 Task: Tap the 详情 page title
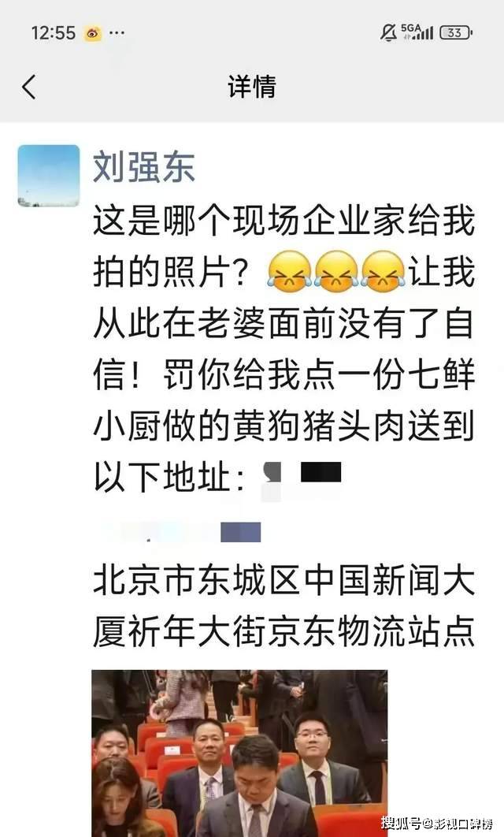tap(252, 87)
